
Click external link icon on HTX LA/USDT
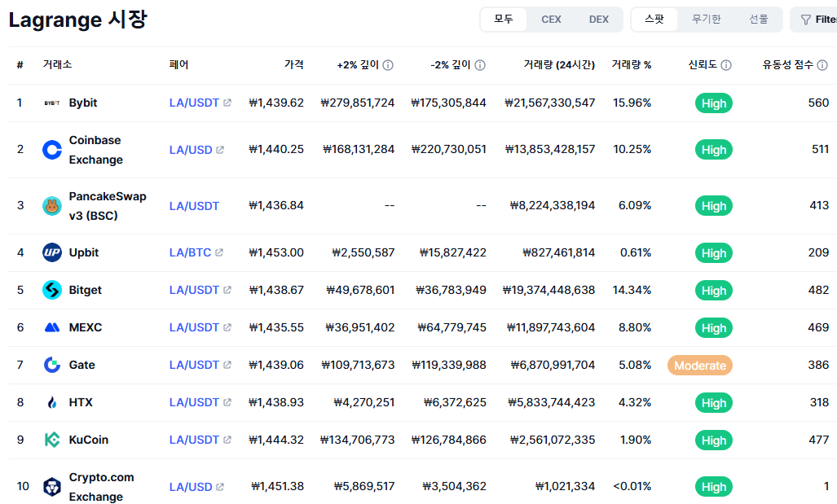tap(227, 402)
